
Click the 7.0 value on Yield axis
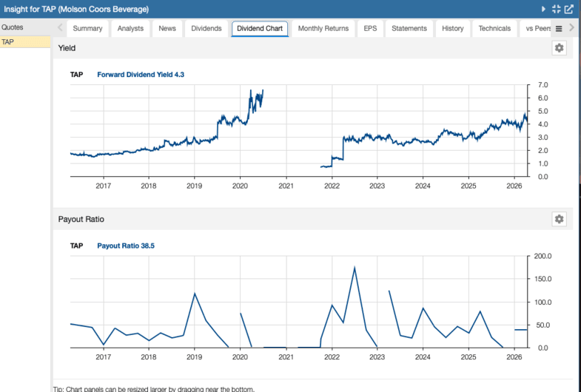[543, 85]
